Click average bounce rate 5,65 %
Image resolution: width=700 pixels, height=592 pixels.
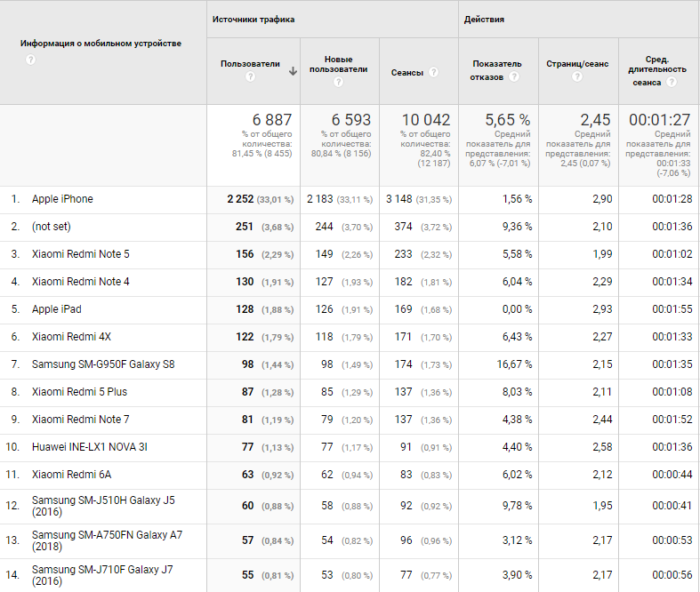tap(508, 120)
